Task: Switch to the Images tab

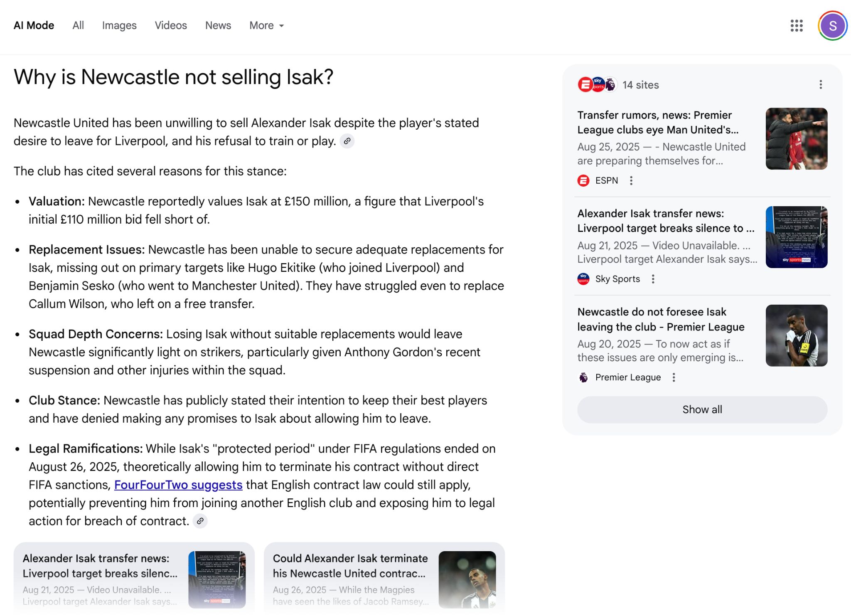Action: (x=119, y=26)
